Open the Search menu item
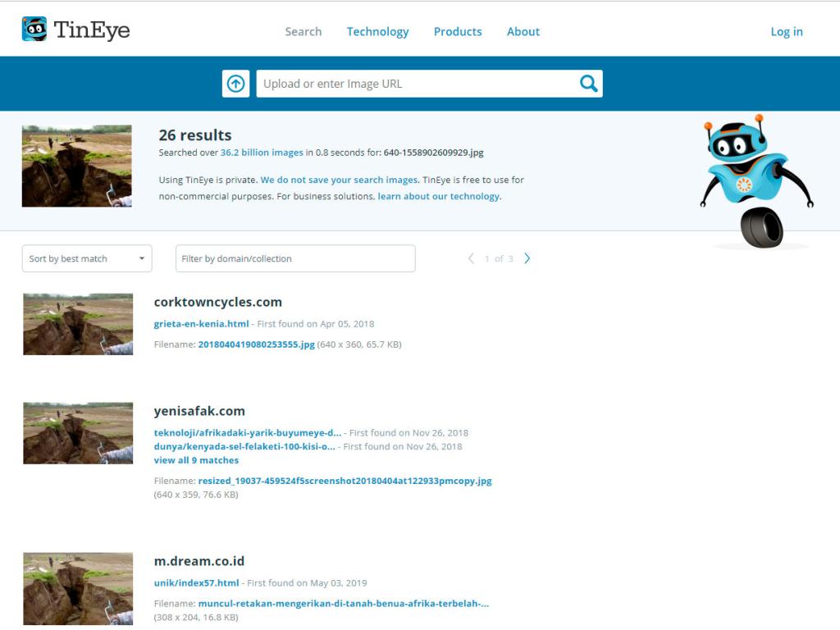Viewport: 840px width, 630px height. click(x=304, y=32)
